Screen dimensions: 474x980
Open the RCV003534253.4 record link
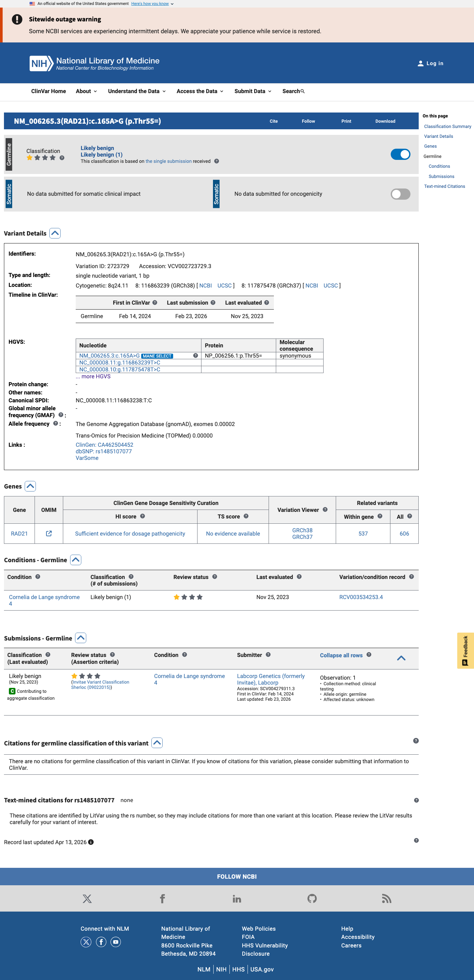361,597
